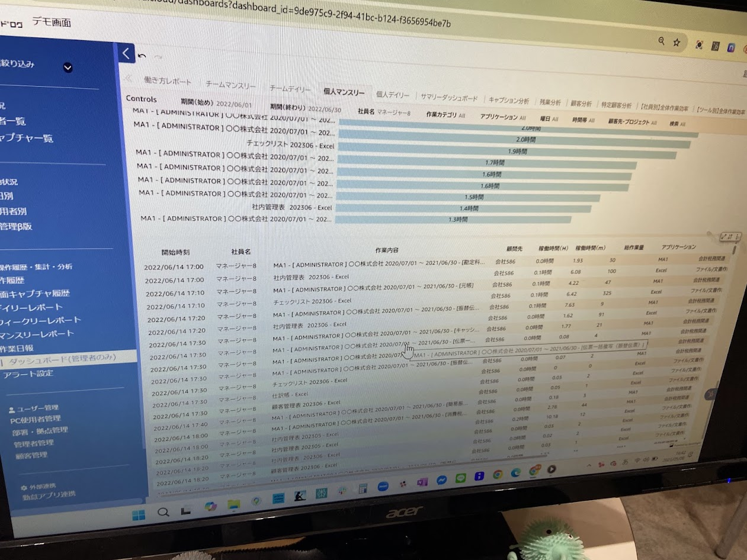The width and height of the screenshot is (747, 560).
Task: Sort the table by 開始時刻 header
Action: pyautogui.click(x=175, y=253)
